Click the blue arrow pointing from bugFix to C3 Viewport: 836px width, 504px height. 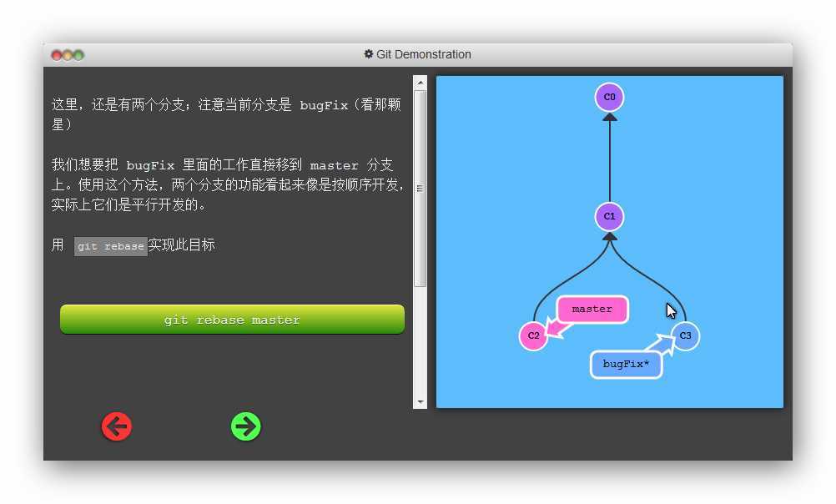[x=660, y=343]
